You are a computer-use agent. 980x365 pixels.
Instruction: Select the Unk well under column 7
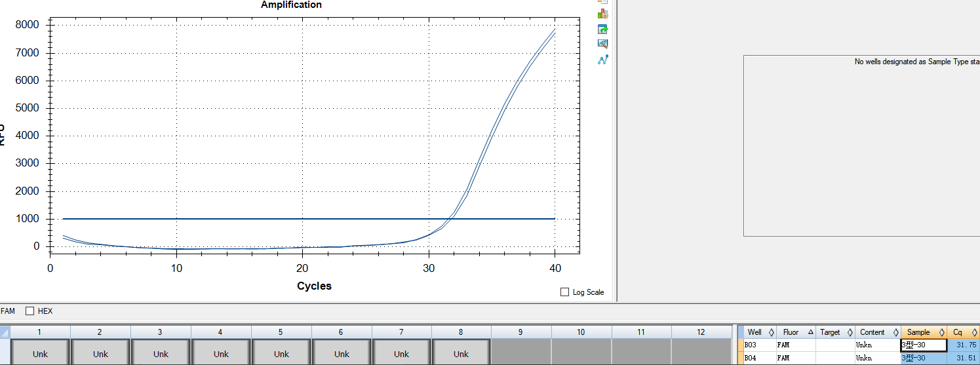tap(402, 353)
